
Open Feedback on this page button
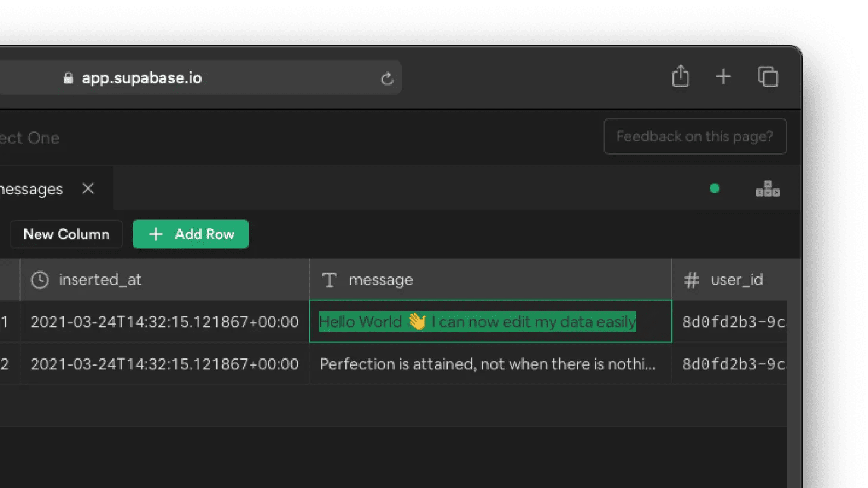click(x=695, y=137)
